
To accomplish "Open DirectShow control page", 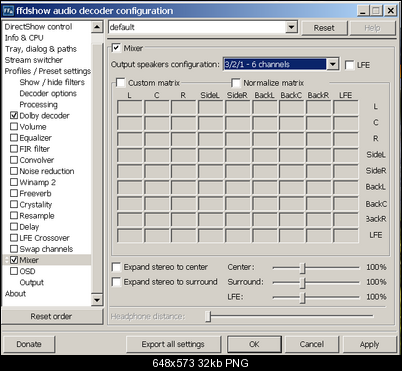I will [38, 27].
